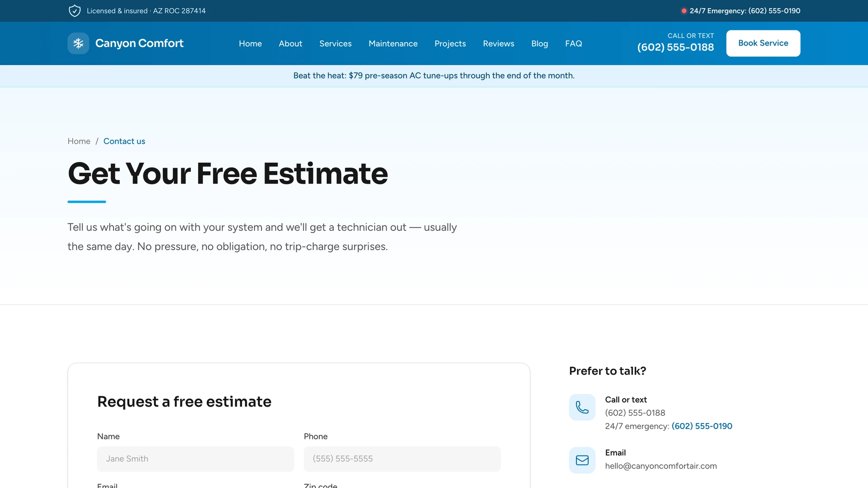868x488 pixels.
Task: Go to Services in the nav bar
Action: click(335, 43)
